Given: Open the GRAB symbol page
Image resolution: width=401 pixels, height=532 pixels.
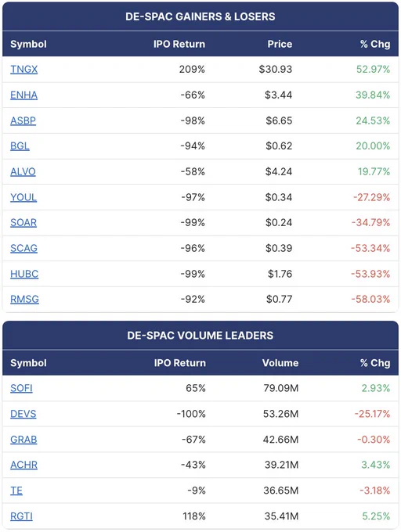Looking at the screenshot, I should click(23, 440).
